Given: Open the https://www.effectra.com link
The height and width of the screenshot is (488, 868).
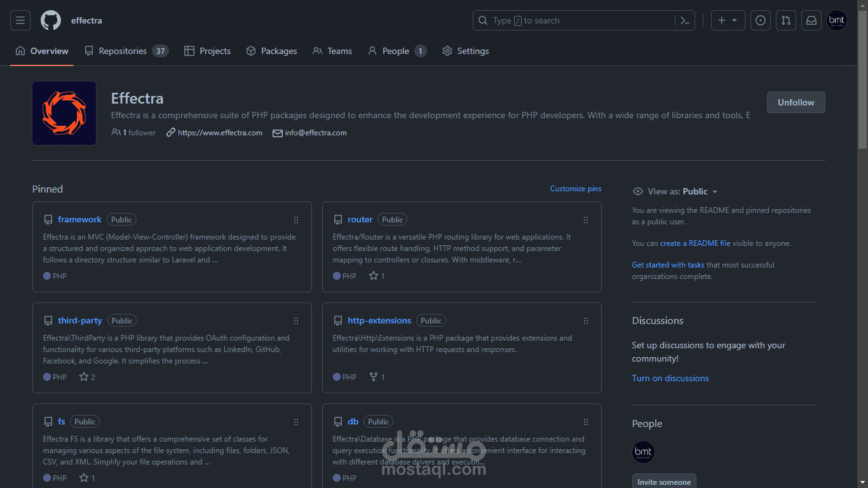Looking at the screenshot, I should pos(220,133).
